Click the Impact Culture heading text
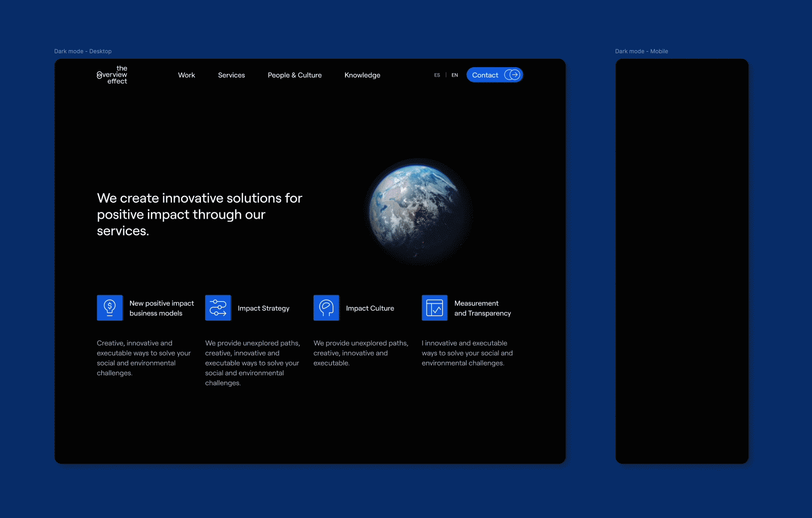The height and width of the screenshot is (518, 812). tap(370, 308)
